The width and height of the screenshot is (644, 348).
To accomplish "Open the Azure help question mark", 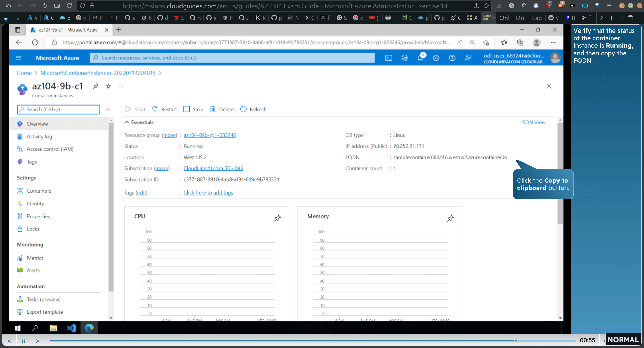I will point(452,58).
